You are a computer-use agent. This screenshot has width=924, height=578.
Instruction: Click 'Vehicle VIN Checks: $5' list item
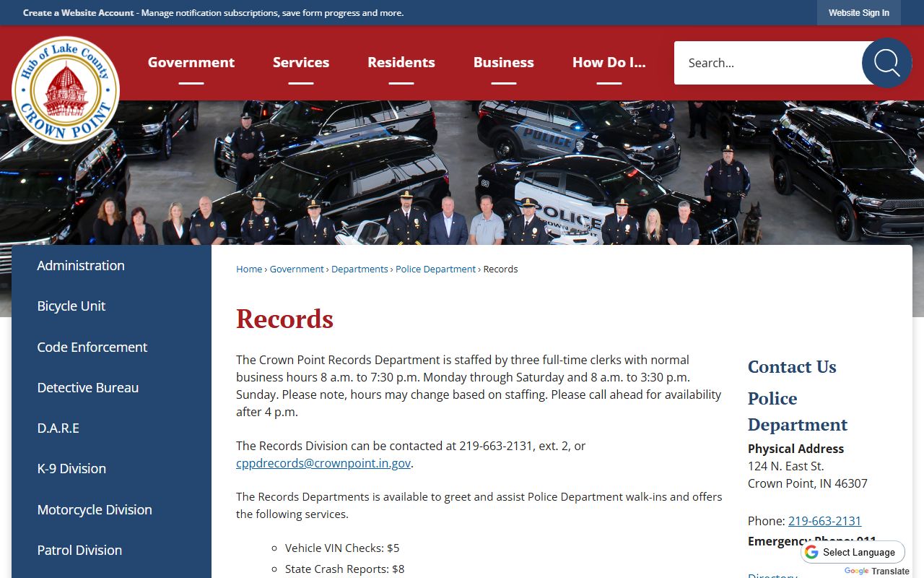pos(342,548)
